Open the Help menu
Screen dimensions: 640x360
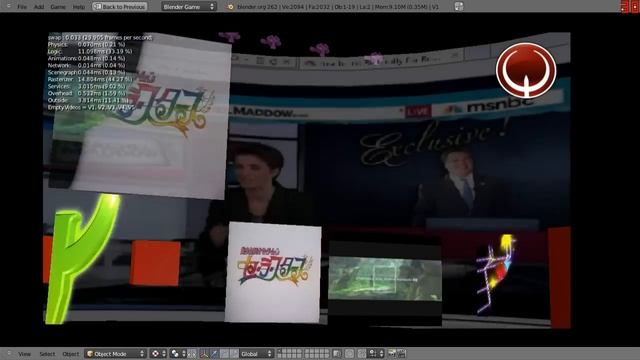(78, 7)
